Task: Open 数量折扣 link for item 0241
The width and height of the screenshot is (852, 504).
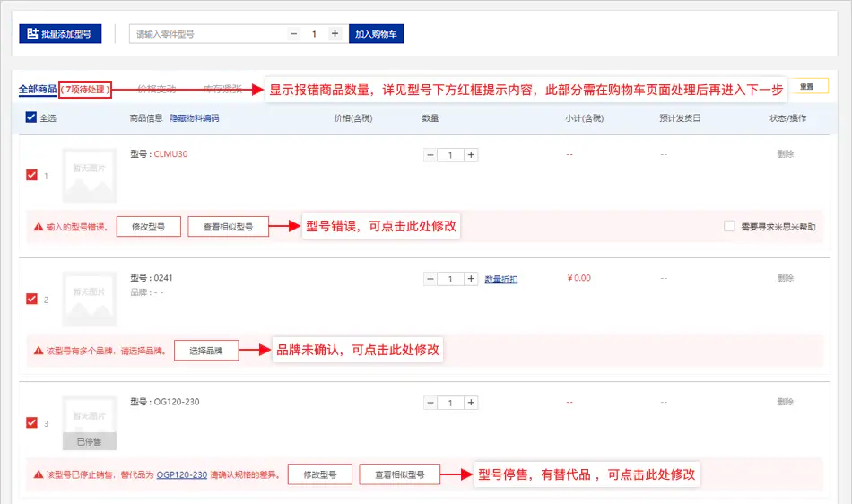Action: coord(501,279)
